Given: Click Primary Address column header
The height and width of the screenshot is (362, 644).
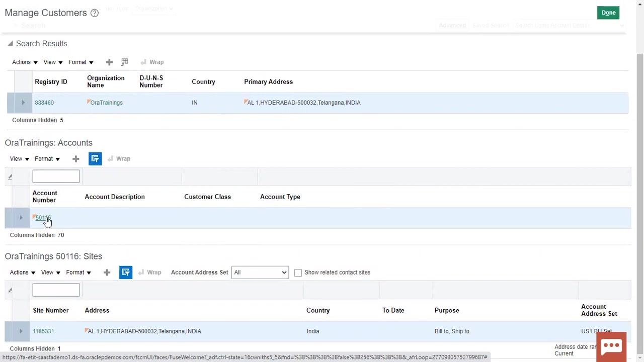Looking at the screenshot, I should click(x=268, y=81).
